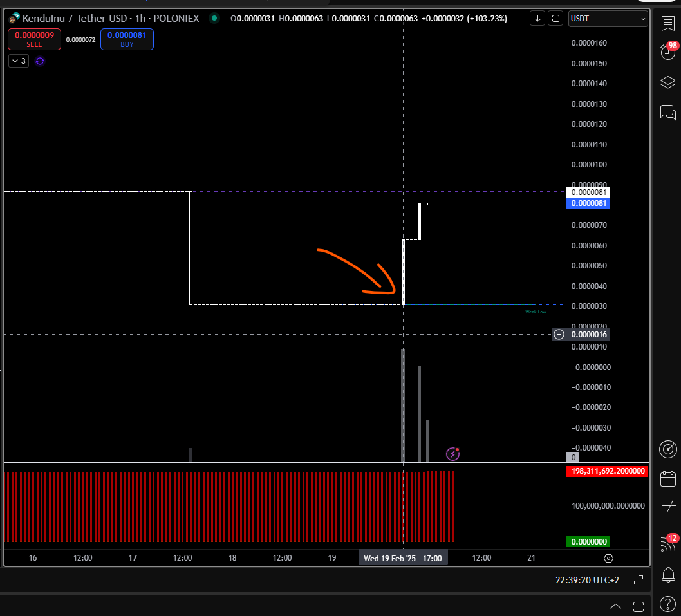Click the lightning bolt event marker
Image resolution: width=681 pixels, height=616 pixels.
tap(452, 454)
